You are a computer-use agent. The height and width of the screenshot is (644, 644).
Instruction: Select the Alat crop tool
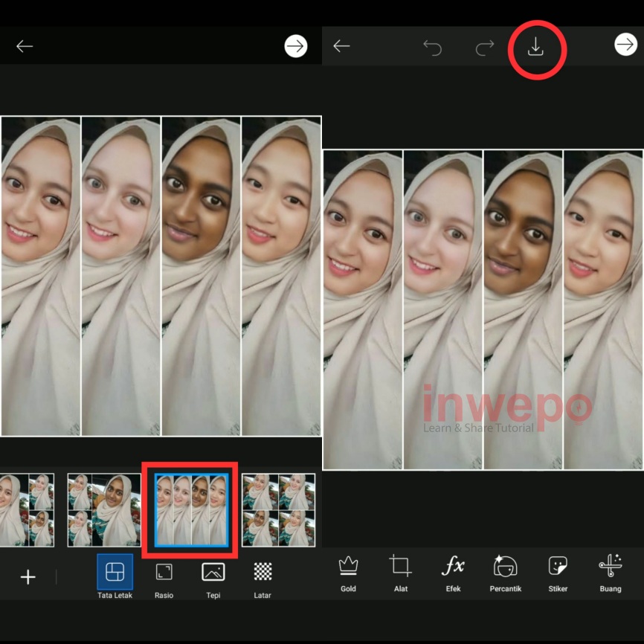[400, 573]
